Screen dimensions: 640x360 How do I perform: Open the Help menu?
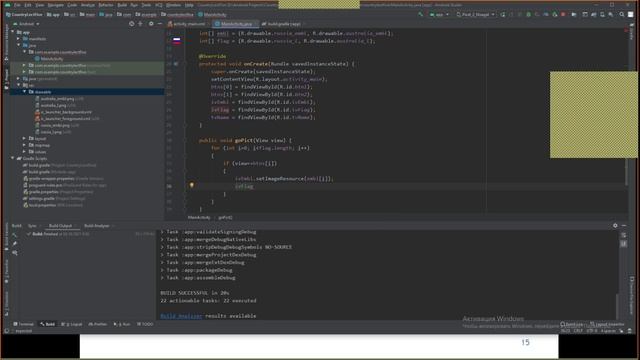(189, 5)
